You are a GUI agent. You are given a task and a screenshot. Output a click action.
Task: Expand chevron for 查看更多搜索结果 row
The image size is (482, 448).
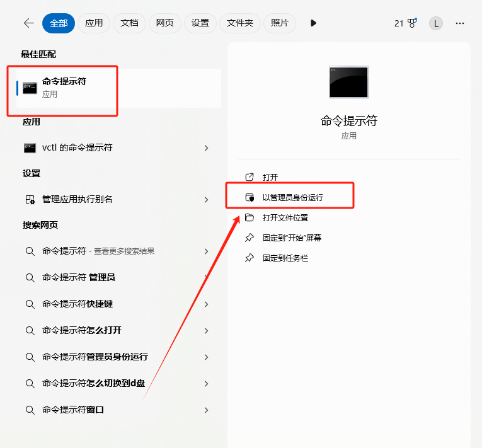point(206,251)
